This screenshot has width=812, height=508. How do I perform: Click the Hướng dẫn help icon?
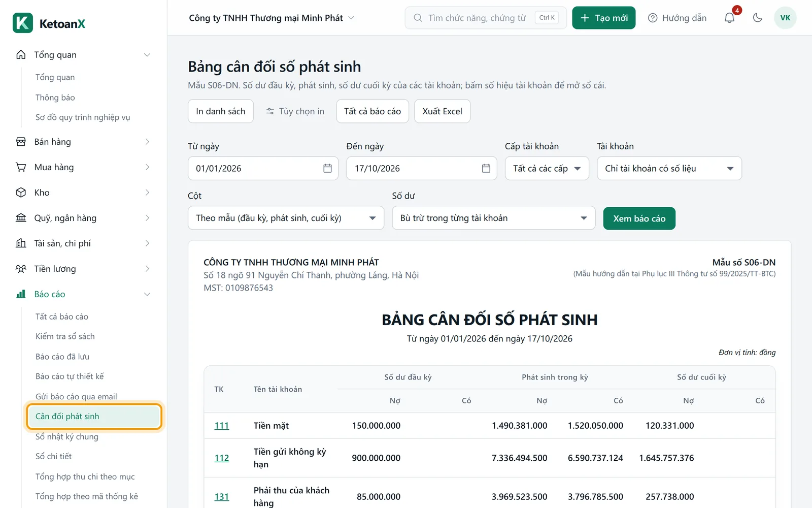pyautogui.click(x=653, y=18)
